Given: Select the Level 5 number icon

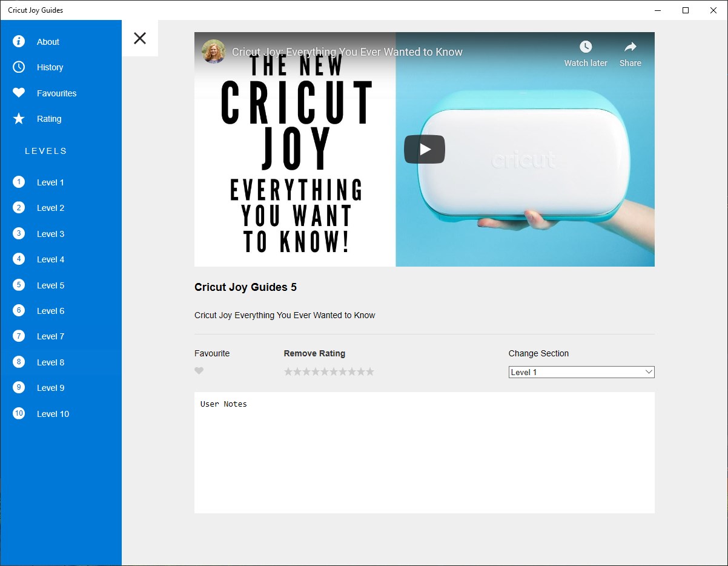Looking at the screenshot, I should (x=19, y=285).
